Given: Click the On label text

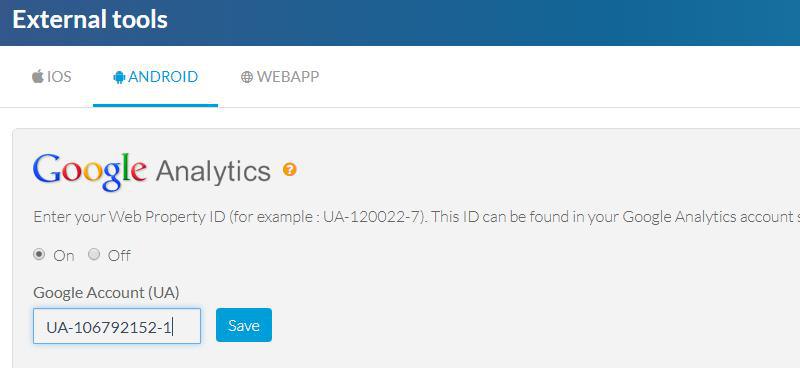Looking at the screenshot, I should [x=64, y=256].
